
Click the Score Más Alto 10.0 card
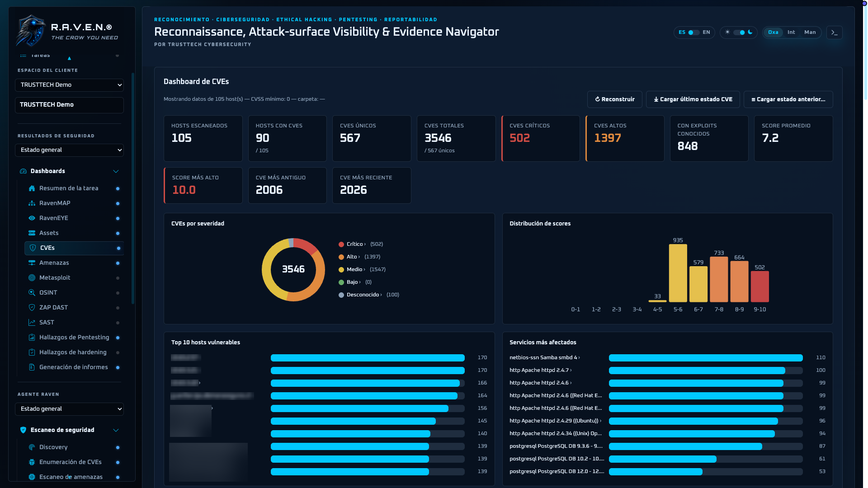[203, 186]
